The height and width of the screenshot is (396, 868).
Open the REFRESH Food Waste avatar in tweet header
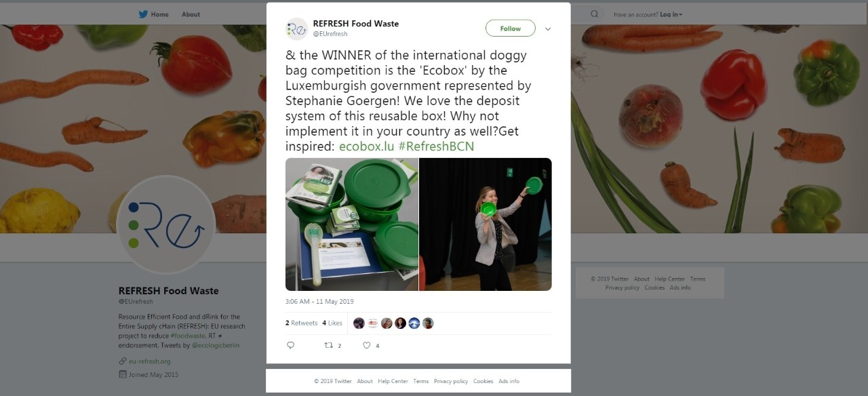pyautogui.click(x=297, y=29)
